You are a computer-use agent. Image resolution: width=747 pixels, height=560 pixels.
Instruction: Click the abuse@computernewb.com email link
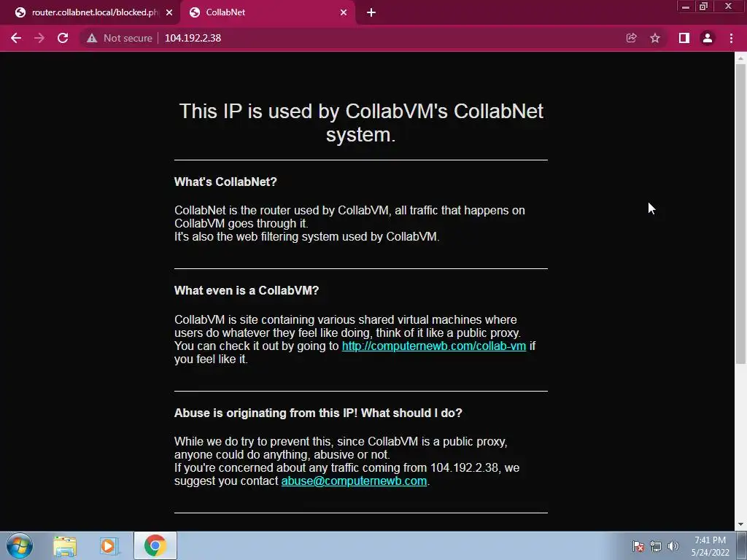354,481
